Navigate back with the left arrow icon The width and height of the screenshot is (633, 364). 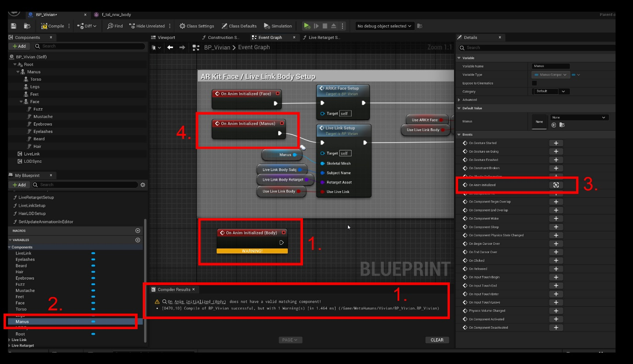[170, 48]
